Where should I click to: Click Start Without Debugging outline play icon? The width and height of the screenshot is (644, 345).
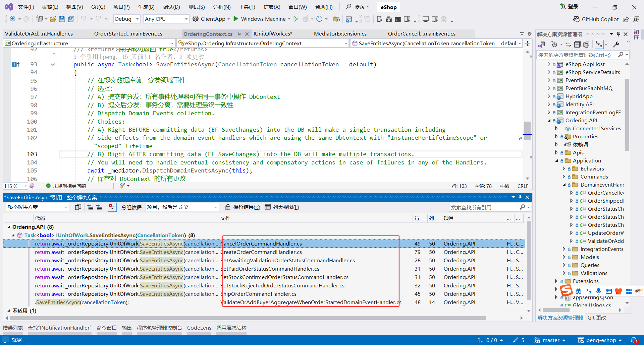click(296, 19)
